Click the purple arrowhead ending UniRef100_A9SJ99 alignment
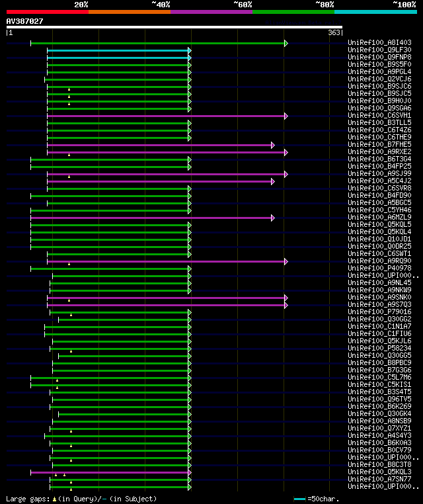This screenshot has height=504, width=423. coord(286,174)
